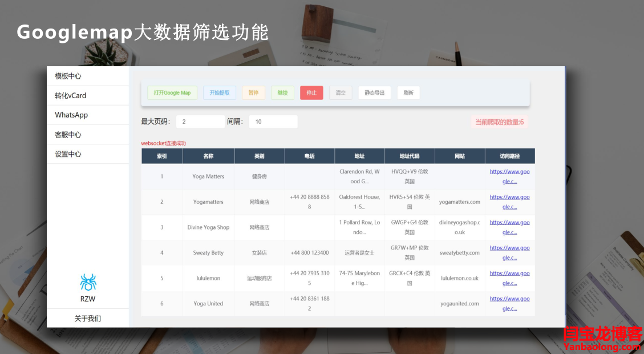The width and height of the screenshot is (644, 354).
Task: Export data using 静态导出 button
Action: click(x=374, y=92)
